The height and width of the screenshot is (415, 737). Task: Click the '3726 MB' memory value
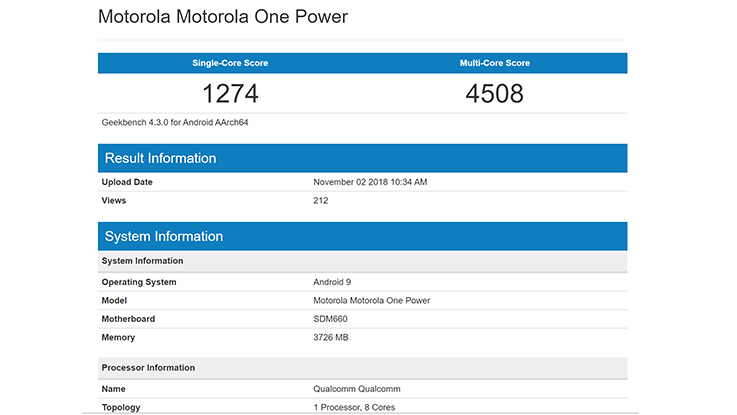[x=330, y=337]
